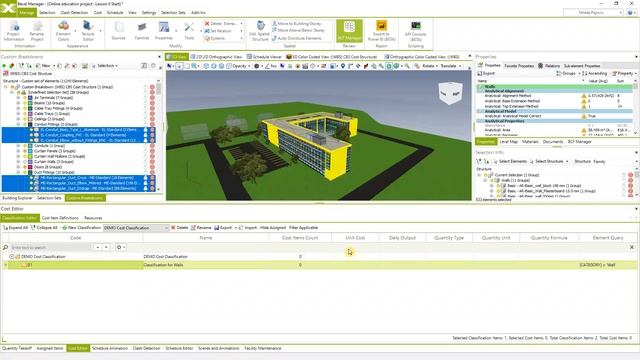Toggle red circle on the Beams row
The height and width of the screenshot is (360, 640).
(152, 103)
